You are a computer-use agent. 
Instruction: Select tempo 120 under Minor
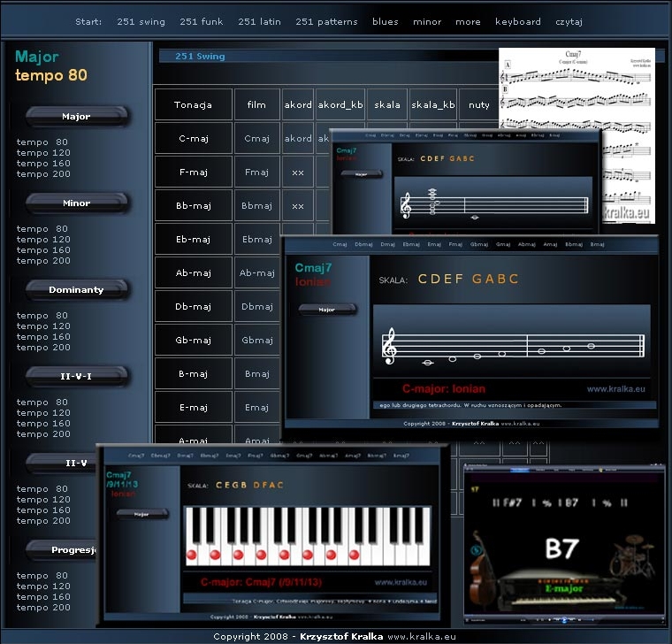43,239
